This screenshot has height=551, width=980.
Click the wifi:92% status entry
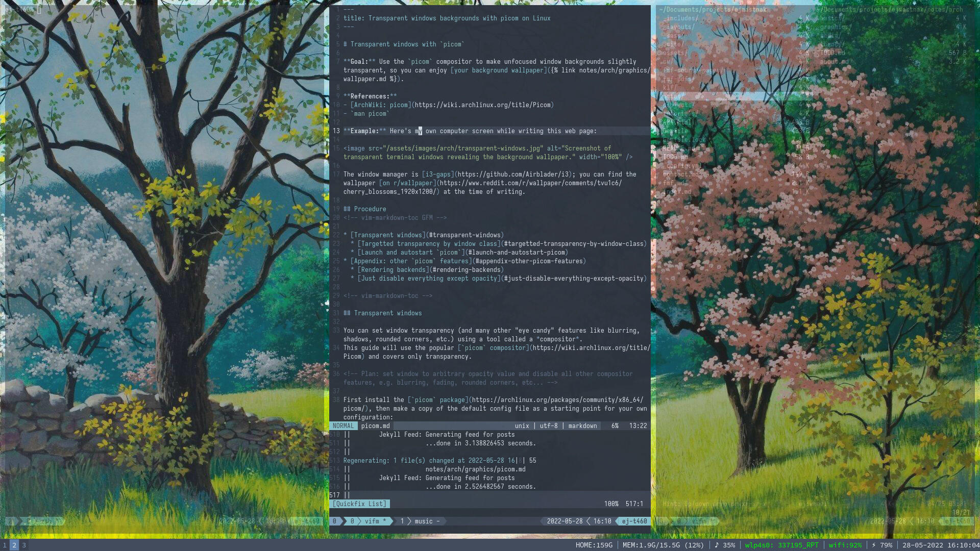click(x=845, y=545)
